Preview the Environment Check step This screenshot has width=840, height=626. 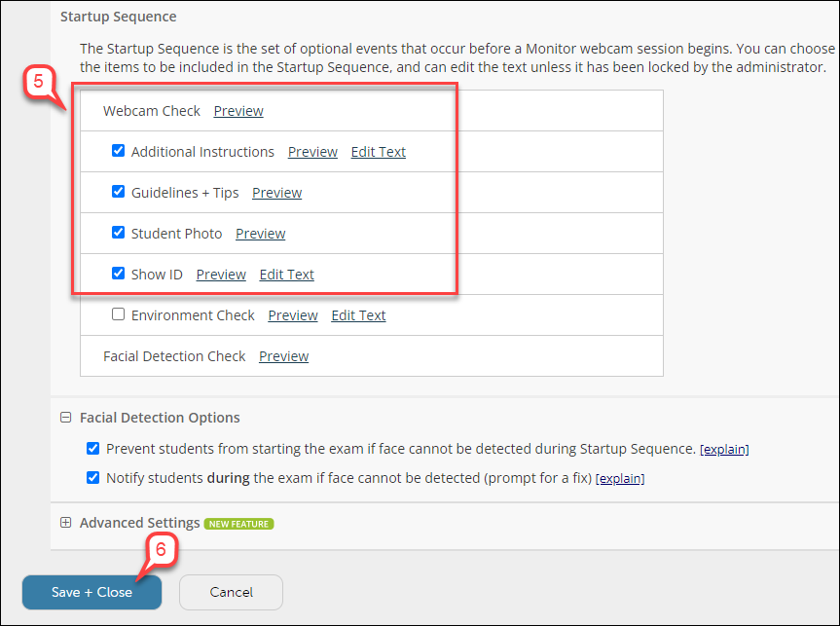(293, 315)
